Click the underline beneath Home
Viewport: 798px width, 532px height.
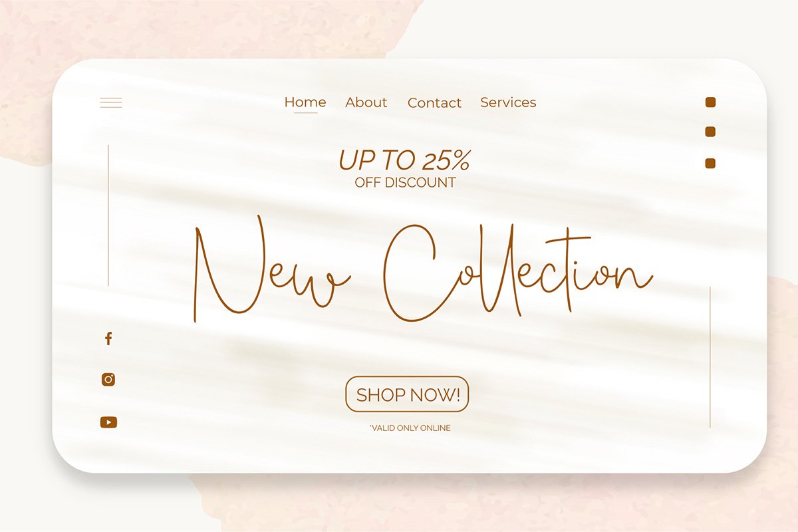(x=306, y=113)
